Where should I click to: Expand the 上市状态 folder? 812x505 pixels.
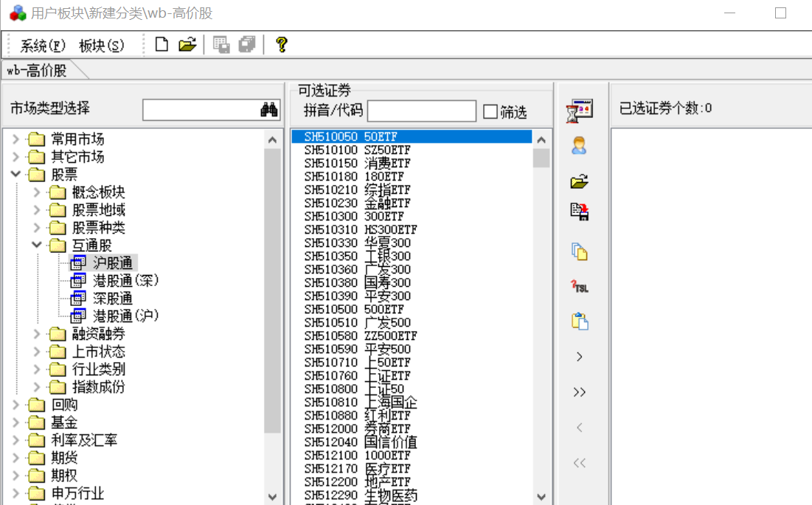[x=36, y=352]
